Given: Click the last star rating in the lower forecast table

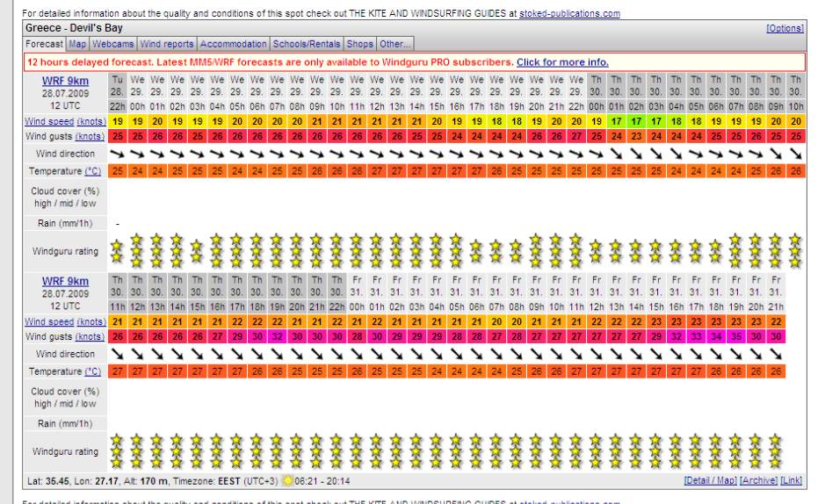Looking at the screenshot, I should (775, 450).
